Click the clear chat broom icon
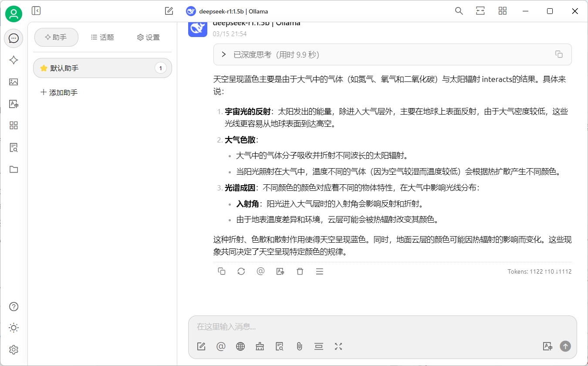588x366 pixels. click(260, 346)
